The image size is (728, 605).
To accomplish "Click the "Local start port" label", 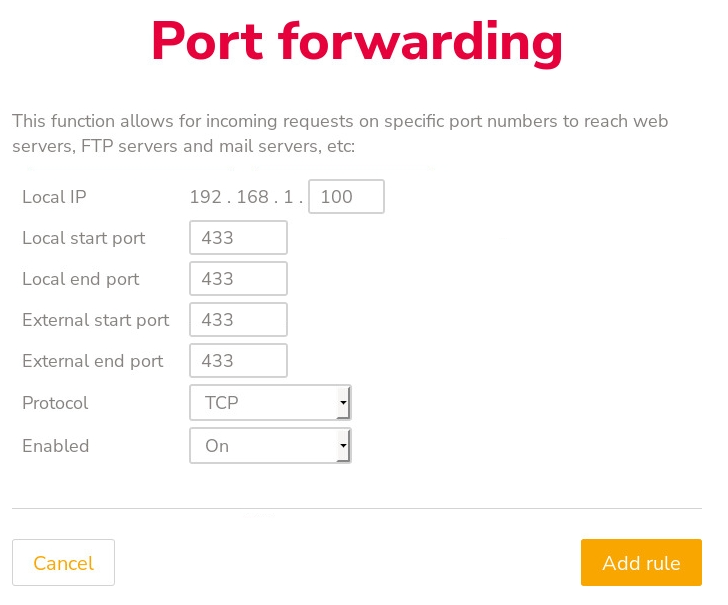I will click(x=83, y=238).
